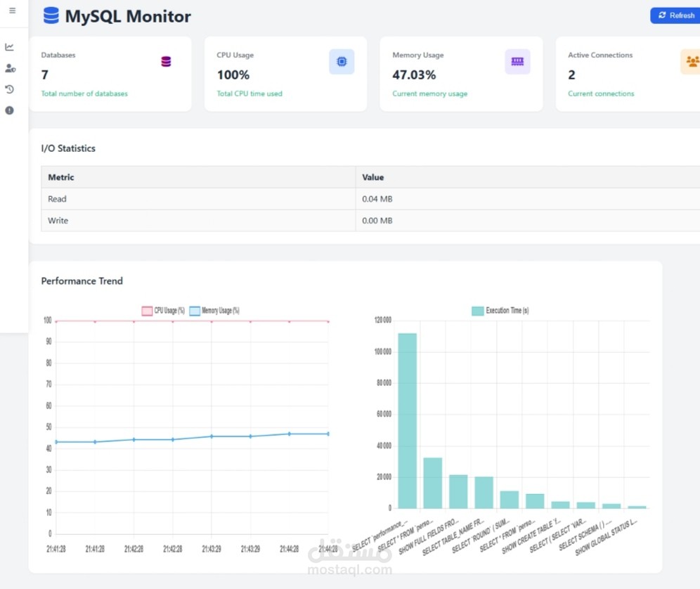Open the history clock sidebar icon
Screen dimensions: 700x589
point(9,89)
